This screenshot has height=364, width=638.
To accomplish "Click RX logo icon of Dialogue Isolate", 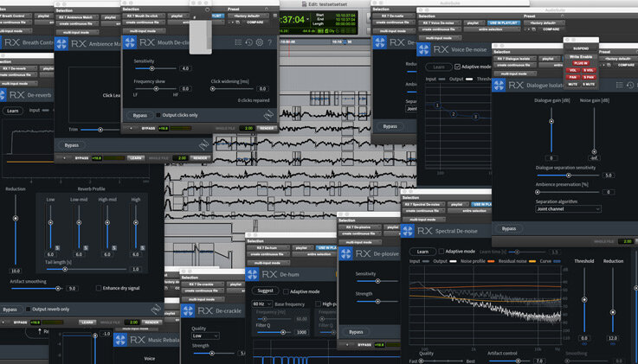I will click(499, 86).
